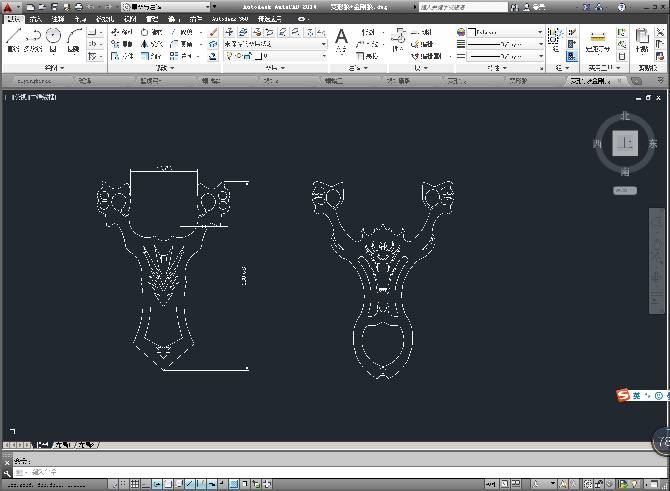Click the Trim tool in Modify panel

point(182,32)
